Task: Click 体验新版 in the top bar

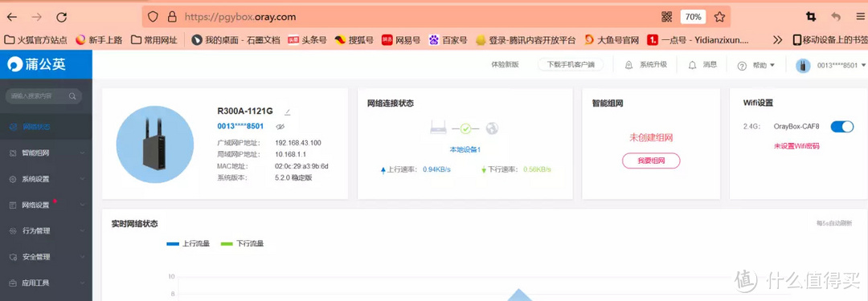Action: coord(505,65)
